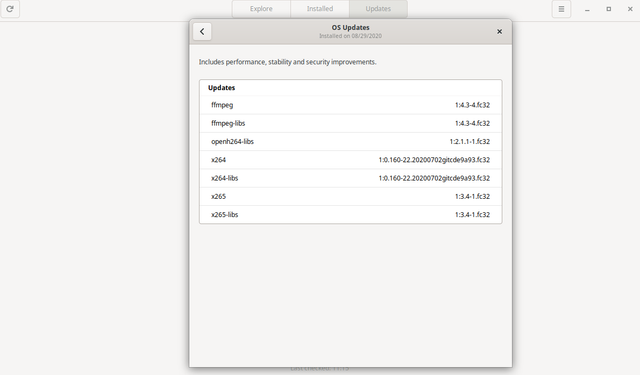Click the 'Includes performance, stability' description text
640x375 pixels.
(x=287, y=62)
